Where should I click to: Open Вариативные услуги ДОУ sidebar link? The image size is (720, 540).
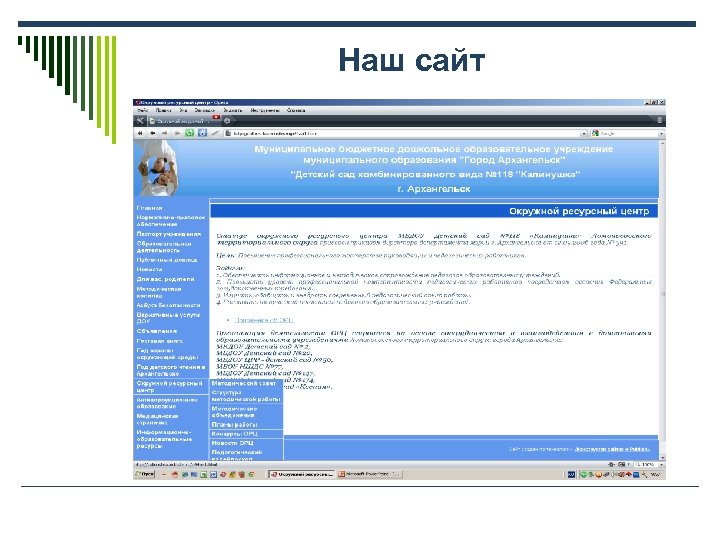pyautogui.click(x=168, y=318)
